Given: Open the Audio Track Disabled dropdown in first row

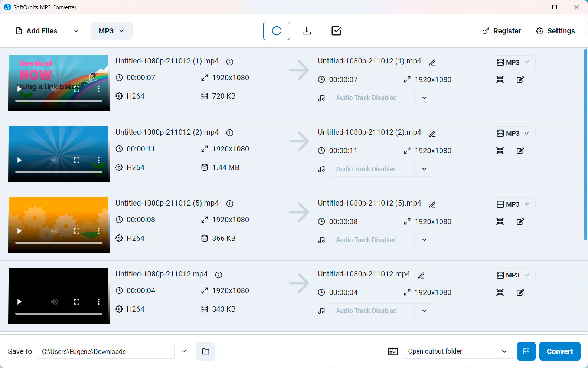Looking at the screenshot, I should [424, 98].
